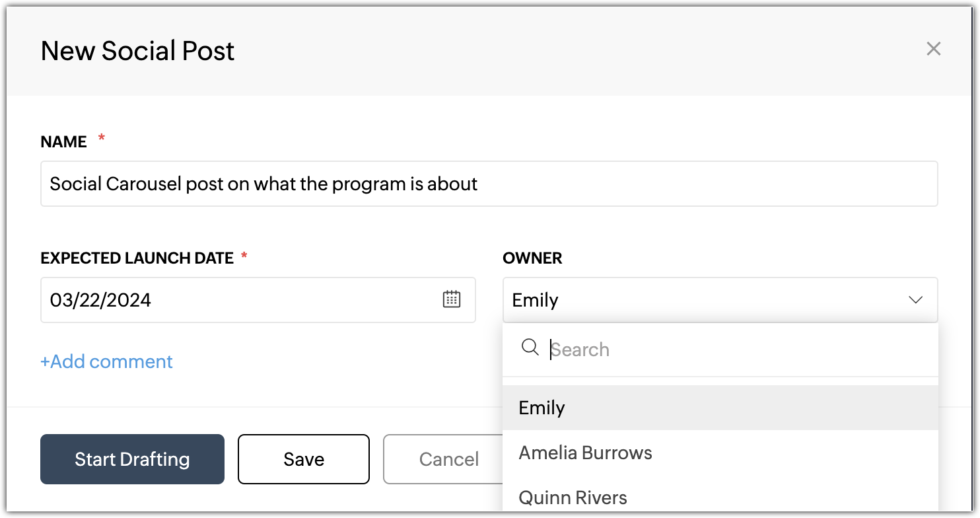The width and height of the screenshot is (980, 518).
Task: Open the calendar date picker icon
Action: click(451, 299)
